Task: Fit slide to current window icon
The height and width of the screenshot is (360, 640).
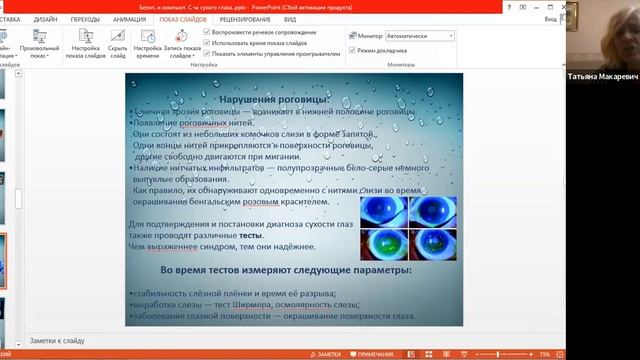Action: [560, 354]
